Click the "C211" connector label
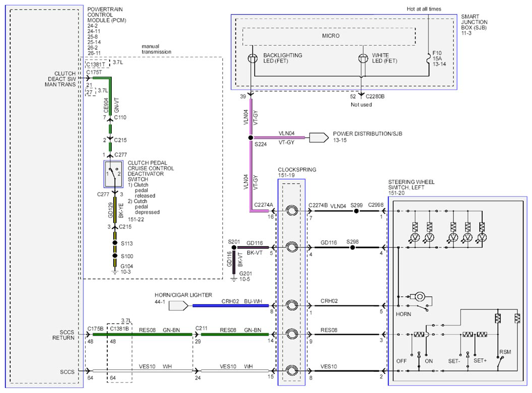 click(201, 328)
